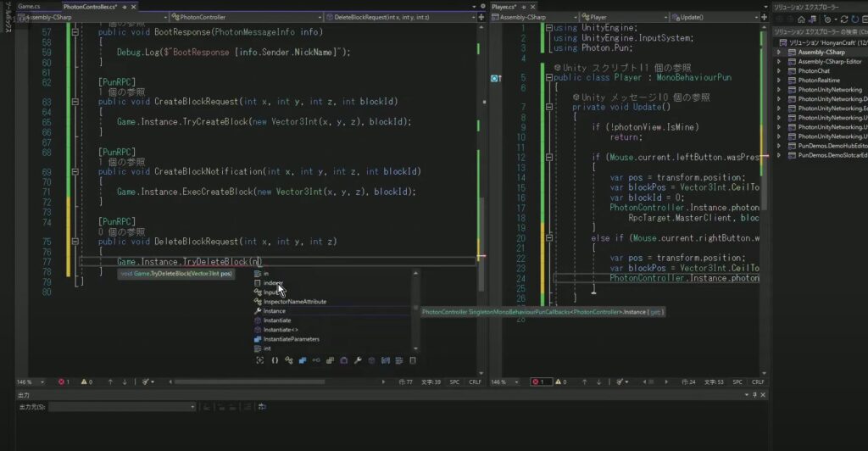Screen dimensions: 868x451
Task: Click the pending changes filter clock icon
Action: click(x=828, y=19)
